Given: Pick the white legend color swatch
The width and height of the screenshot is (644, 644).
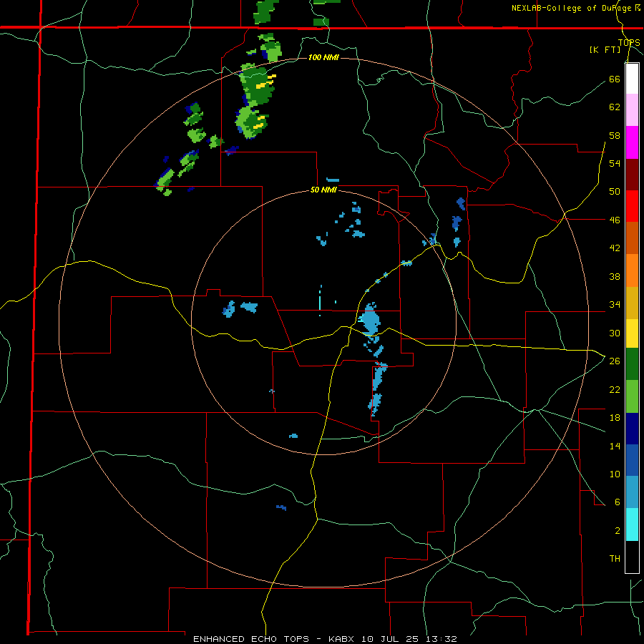Looking at the screenshot, I should pos(632,79).
